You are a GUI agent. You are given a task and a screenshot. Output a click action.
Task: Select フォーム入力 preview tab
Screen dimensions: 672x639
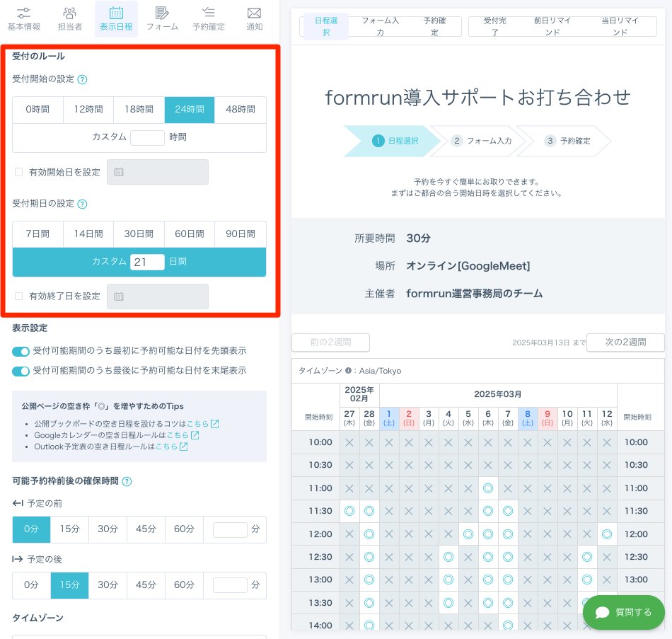click(x=380, y=26)
